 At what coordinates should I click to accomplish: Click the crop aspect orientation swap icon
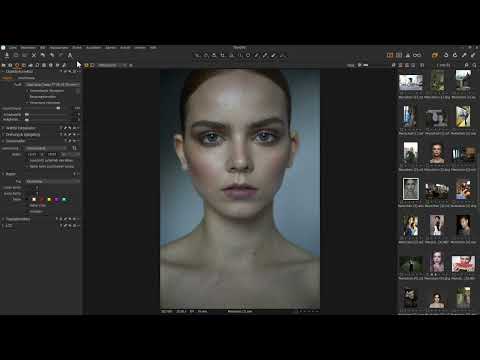[74, 148]
